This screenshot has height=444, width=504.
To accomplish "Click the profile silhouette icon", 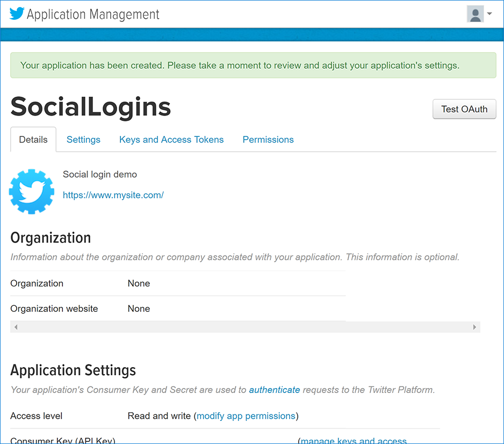I will click(475, 13).
